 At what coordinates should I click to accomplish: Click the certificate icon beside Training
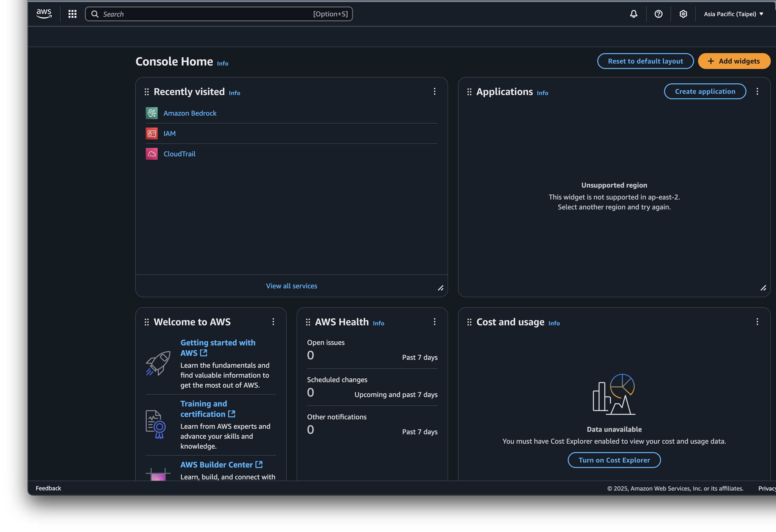tap(156, 425)
